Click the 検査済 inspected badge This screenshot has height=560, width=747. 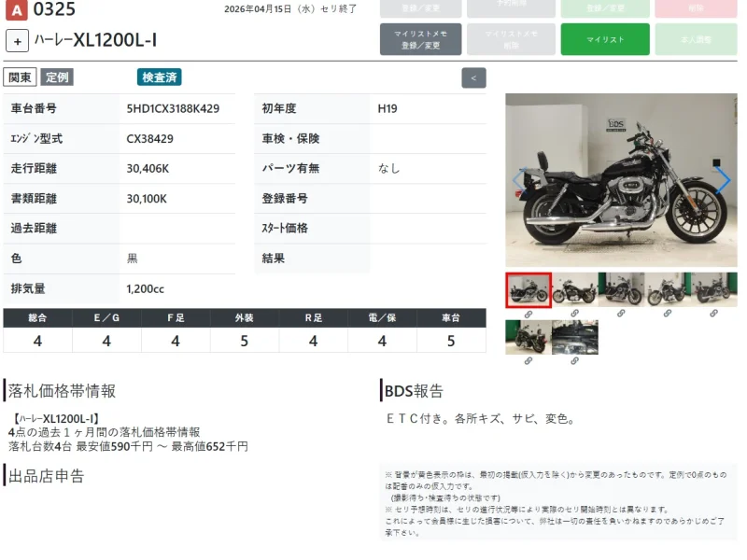click(159, 77)
